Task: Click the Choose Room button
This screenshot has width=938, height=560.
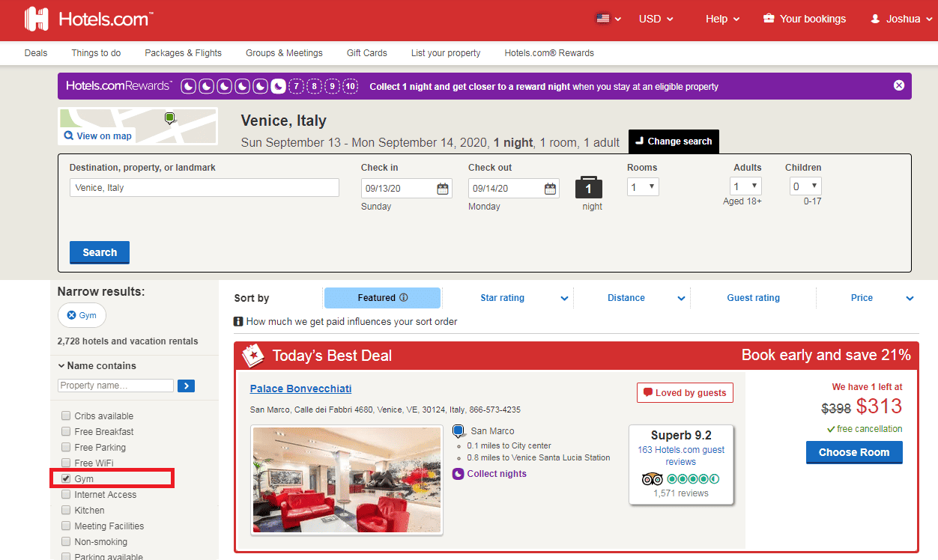Action: pos(854,452)
